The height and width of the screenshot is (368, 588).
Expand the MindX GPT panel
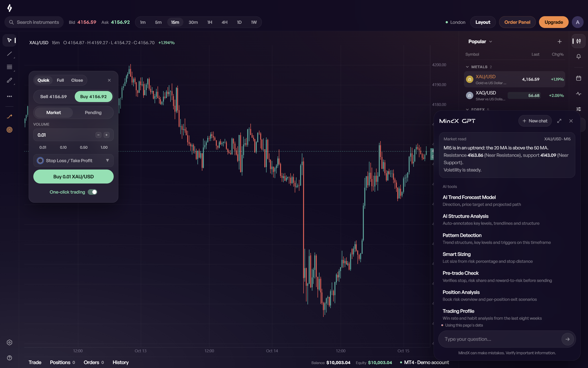(559, 121)
